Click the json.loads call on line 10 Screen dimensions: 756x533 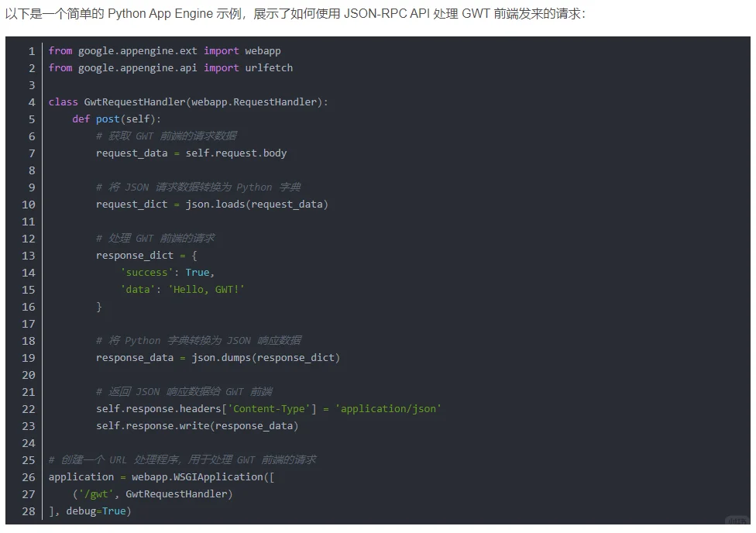point(215,204)
